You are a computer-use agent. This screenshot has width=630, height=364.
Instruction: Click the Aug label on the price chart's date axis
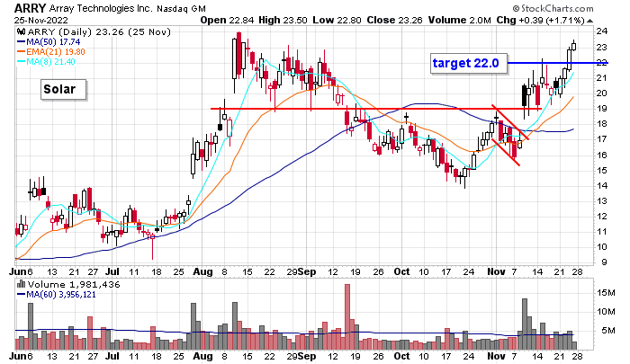[x=202, y=271]
